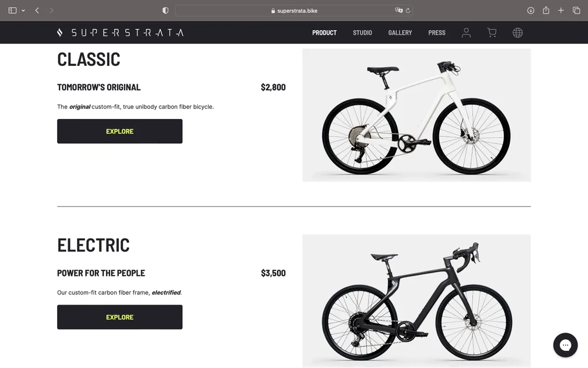588x368 pixels.
Task: Open the chat support bubble
Action: click(565, 345)
